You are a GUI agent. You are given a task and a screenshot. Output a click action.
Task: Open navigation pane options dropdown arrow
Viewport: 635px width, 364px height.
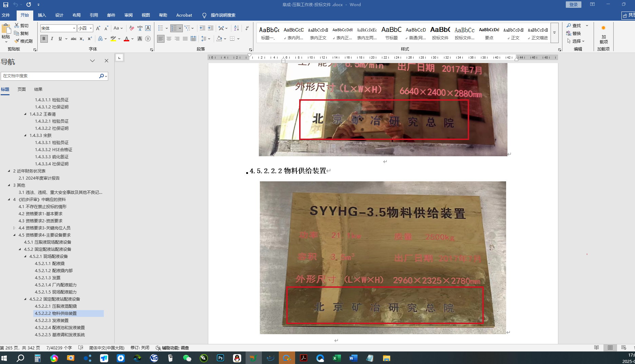coord(92,61)
